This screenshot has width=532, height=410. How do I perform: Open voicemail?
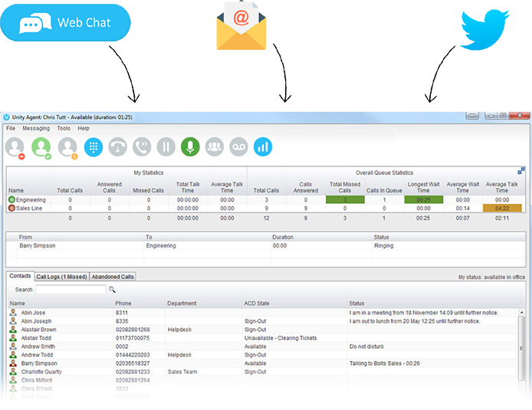[x=238, y=146]
